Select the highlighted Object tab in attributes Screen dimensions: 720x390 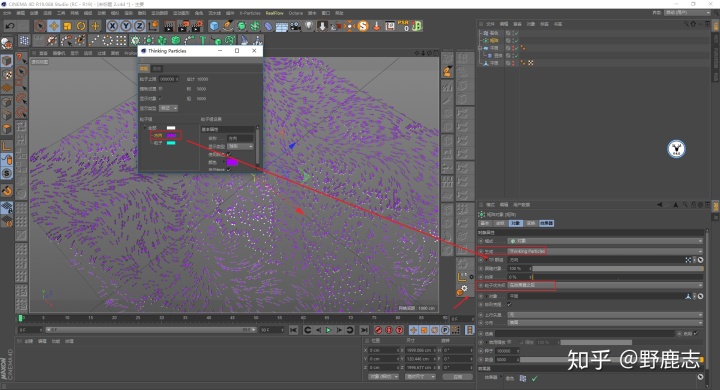point(515,223)
